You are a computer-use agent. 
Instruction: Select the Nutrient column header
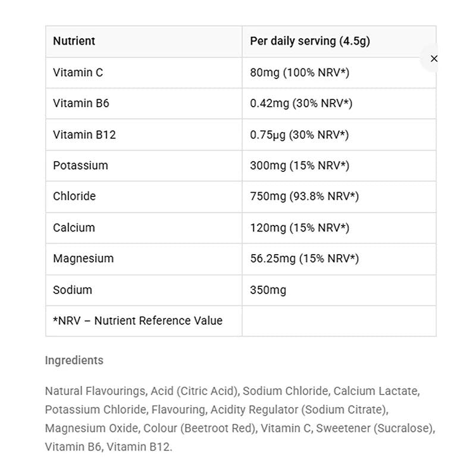pos(74,40)
